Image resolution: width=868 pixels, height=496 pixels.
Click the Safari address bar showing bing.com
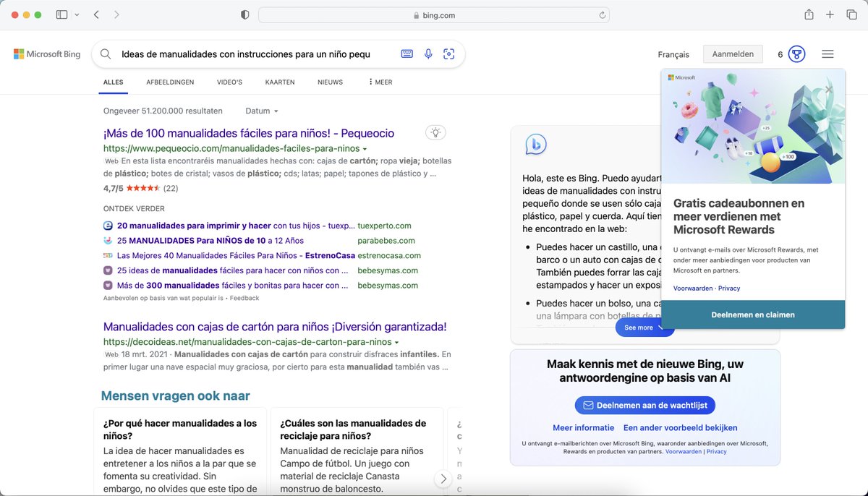434,14
